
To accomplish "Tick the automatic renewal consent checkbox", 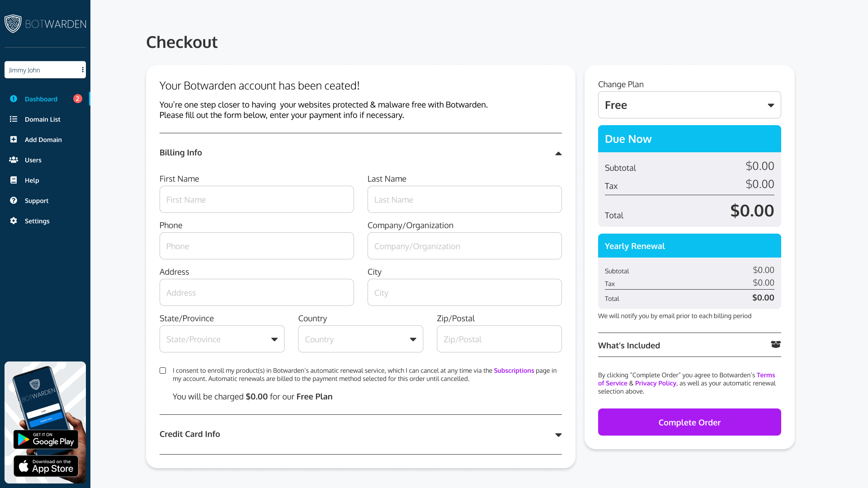I will [163, 371].
